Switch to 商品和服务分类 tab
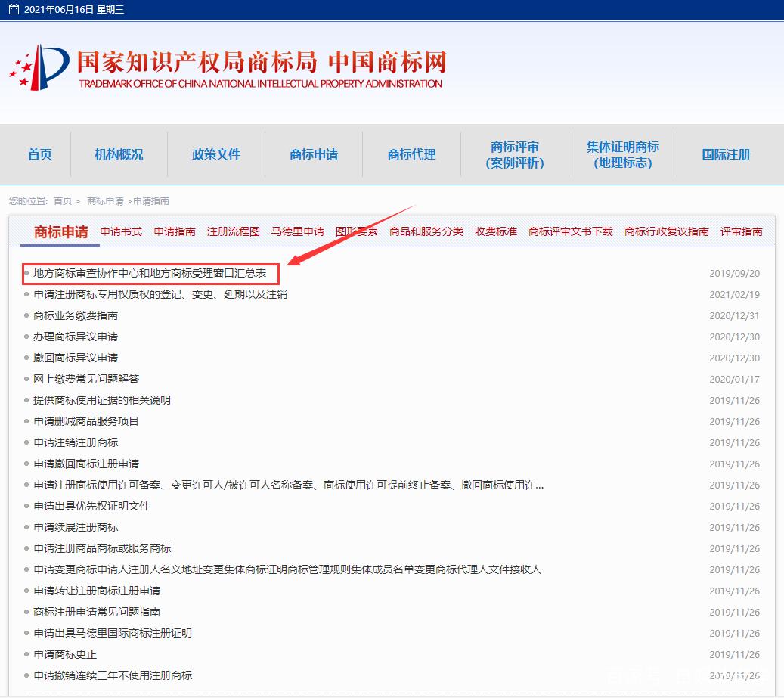The image size is (784, 698). (426, 231)
